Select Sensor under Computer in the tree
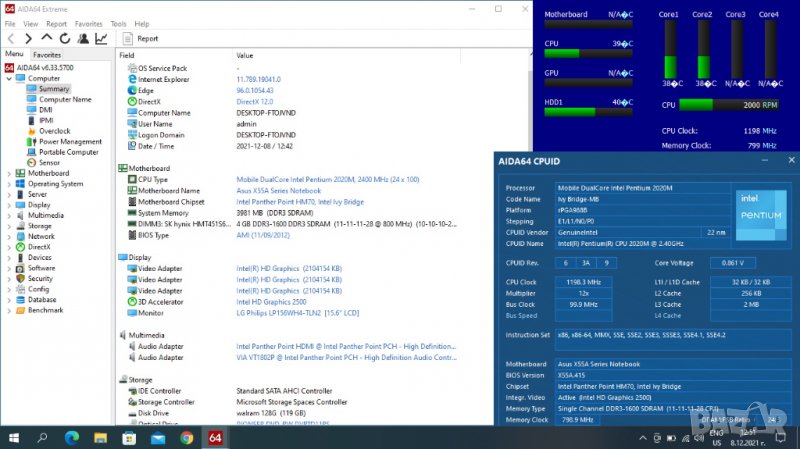Viewport: 800px width, 449px height. (49, 162)
